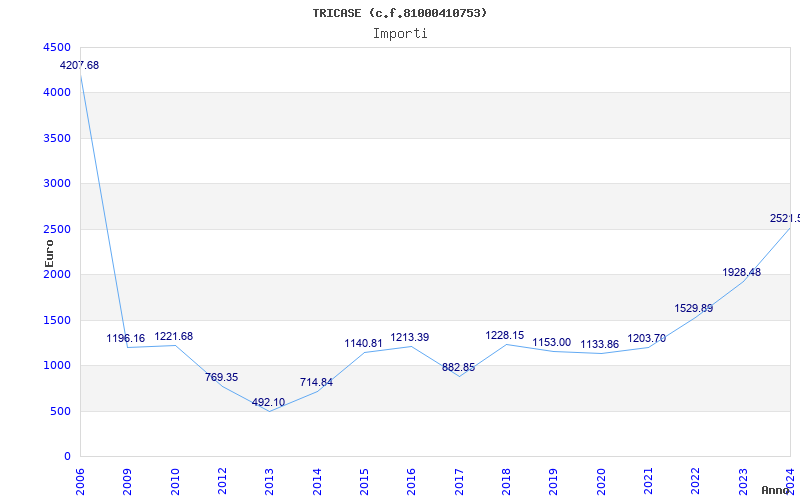Click the 1133.86 value label
Screen dimensions: 800x500
(599, 344)
